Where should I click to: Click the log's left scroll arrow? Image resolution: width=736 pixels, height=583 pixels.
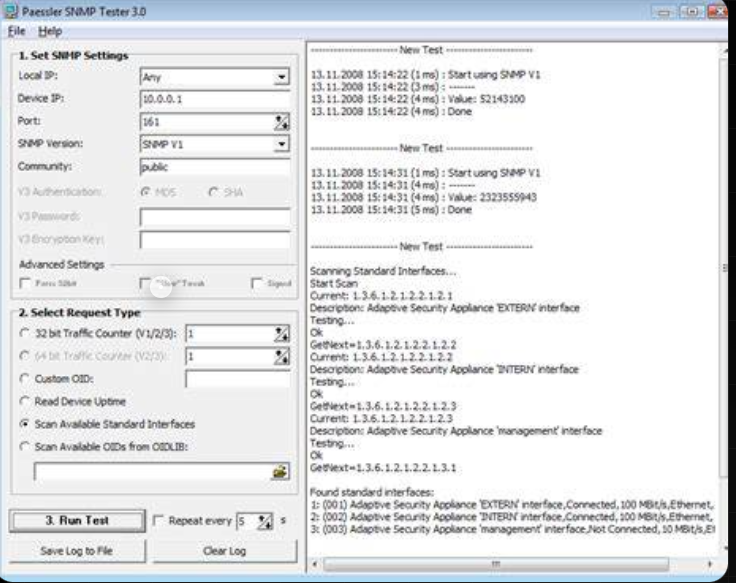(314, 564)
